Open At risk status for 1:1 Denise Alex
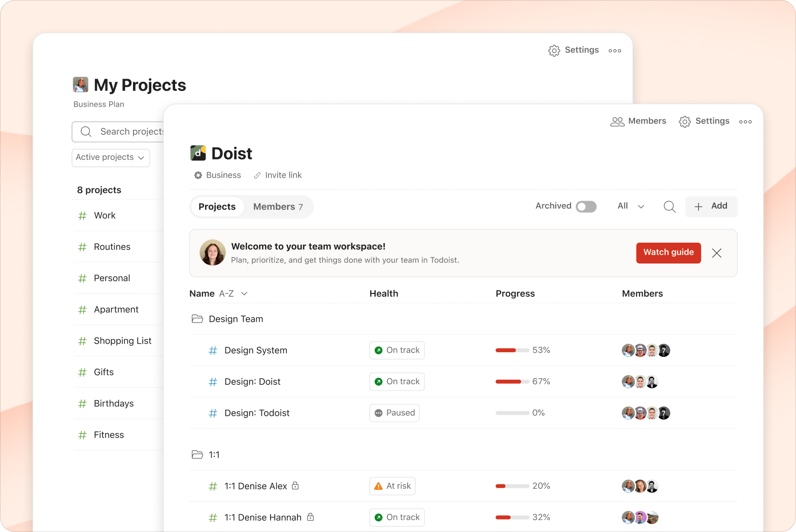This screenshot has width=796, height=532. pyautogui.click(x=392, y=486)
